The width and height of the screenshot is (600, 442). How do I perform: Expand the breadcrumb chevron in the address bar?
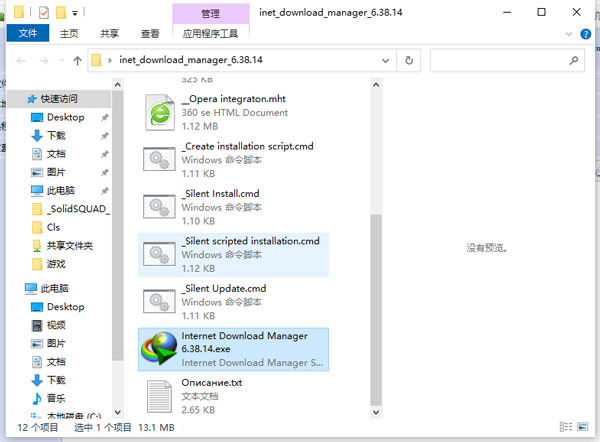110,60
